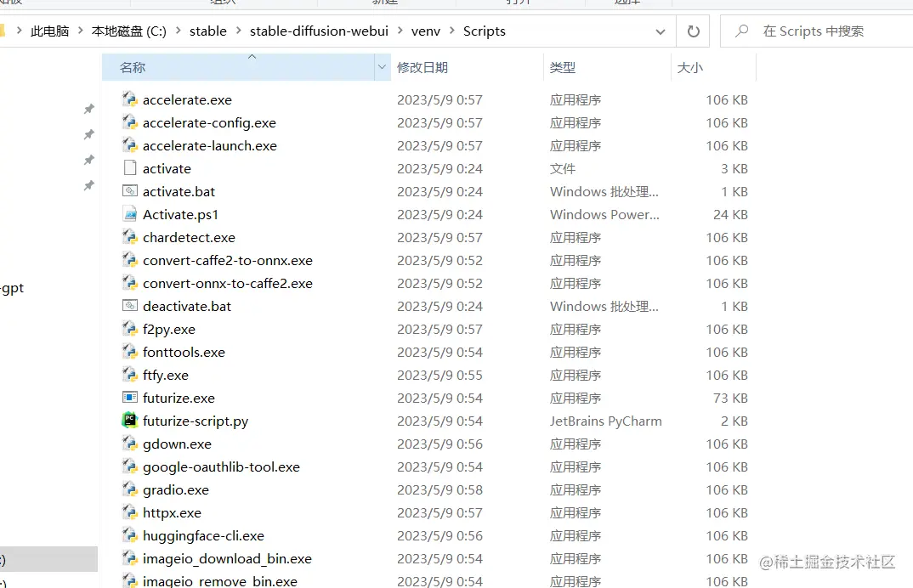The width and height of the screenshot is (913, 588).
Task: Focus the 在 Scripts 中搜索 search box
Action: tap(817, 31)
